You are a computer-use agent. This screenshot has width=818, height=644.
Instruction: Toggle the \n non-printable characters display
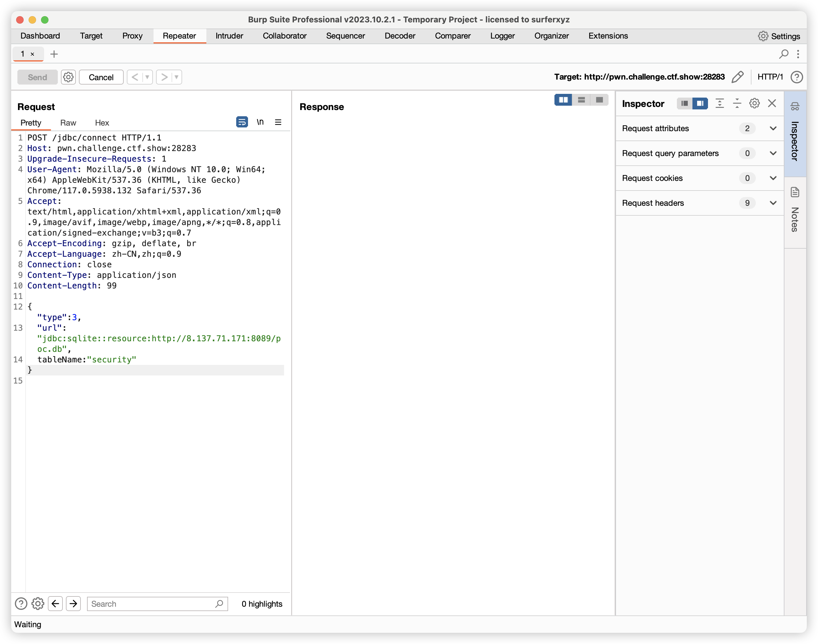coord(260,122)
